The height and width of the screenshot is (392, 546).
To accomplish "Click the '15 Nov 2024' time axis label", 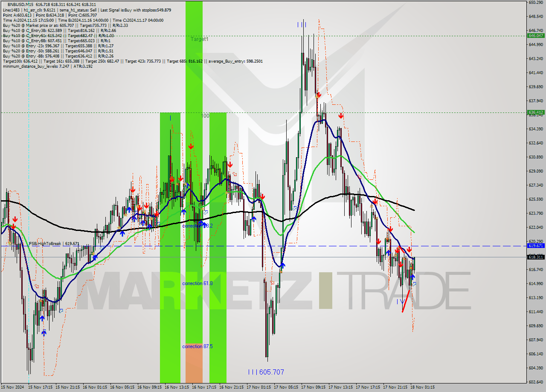I will (13, 387).
